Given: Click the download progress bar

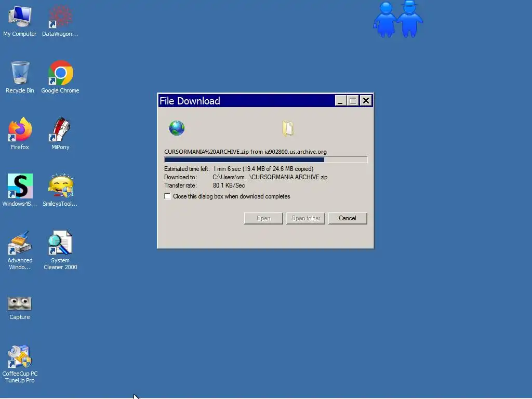Looking at the screenshot, I should [265, 160].
